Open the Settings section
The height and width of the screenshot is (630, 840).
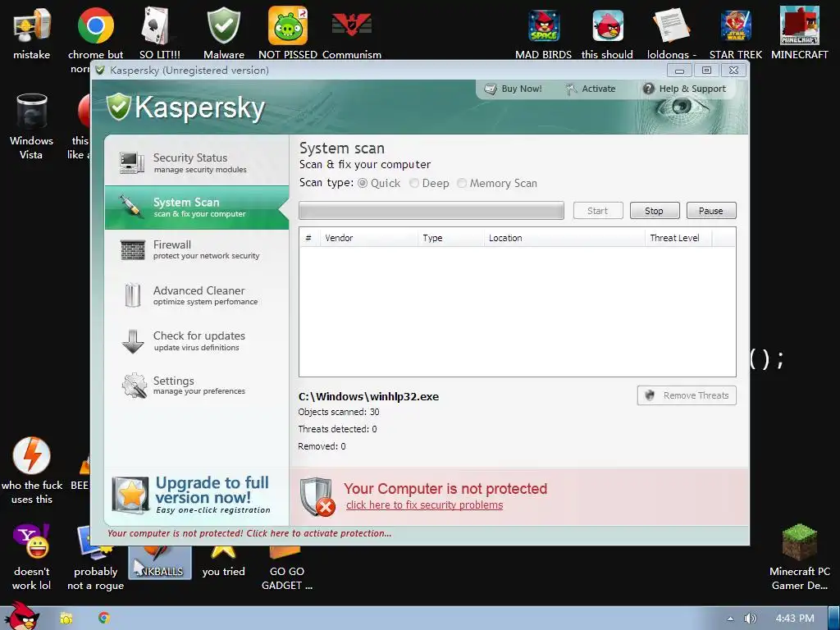[197, 386]
